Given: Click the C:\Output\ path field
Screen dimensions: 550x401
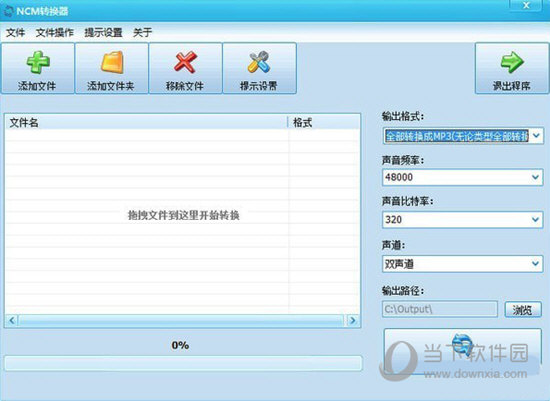Looking at the screenshot, I should coord(440,309).
